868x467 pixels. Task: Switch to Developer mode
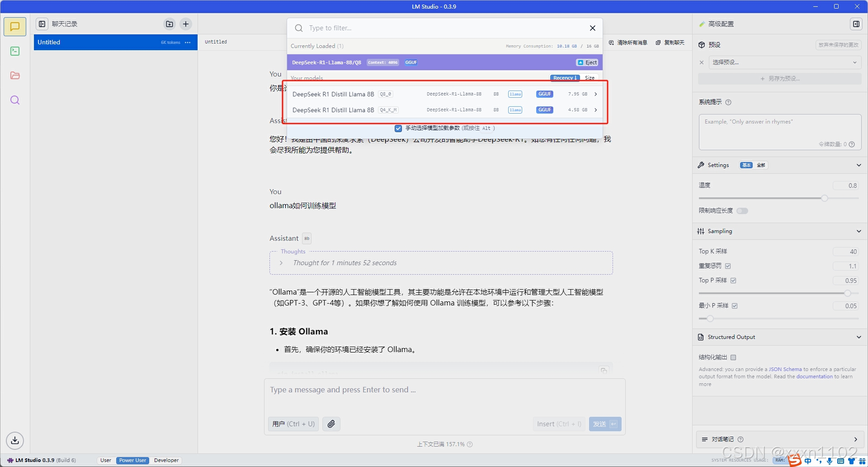(x=166, y=460)
